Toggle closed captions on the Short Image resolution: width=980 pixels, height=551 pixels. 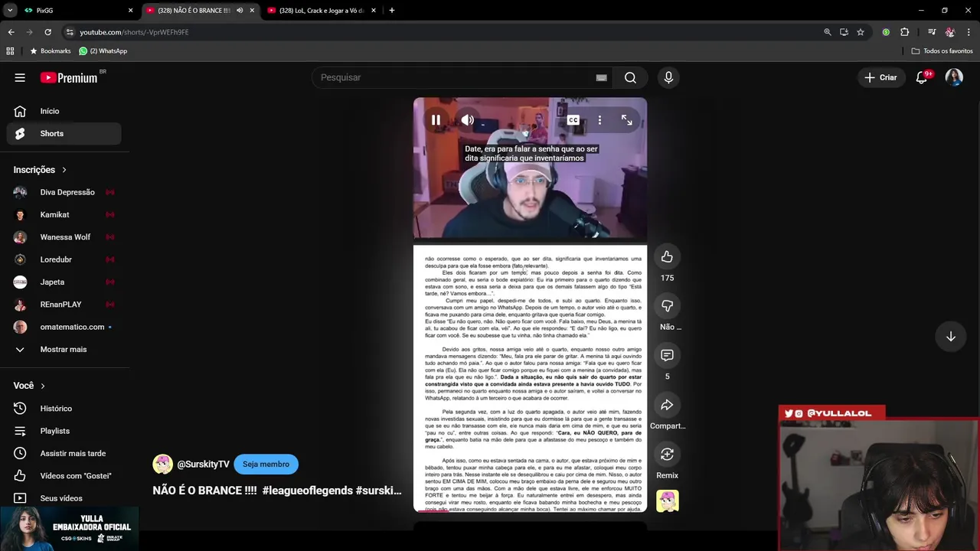point(573,120)
